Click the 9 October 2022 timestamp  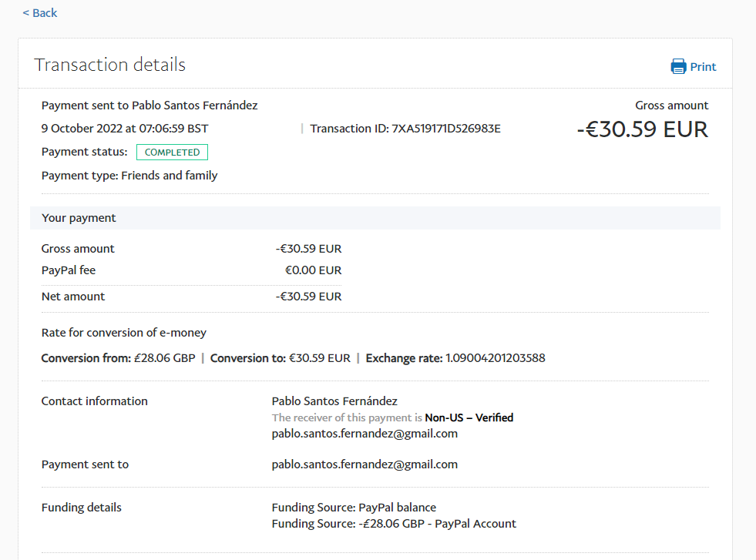point(125,129)
